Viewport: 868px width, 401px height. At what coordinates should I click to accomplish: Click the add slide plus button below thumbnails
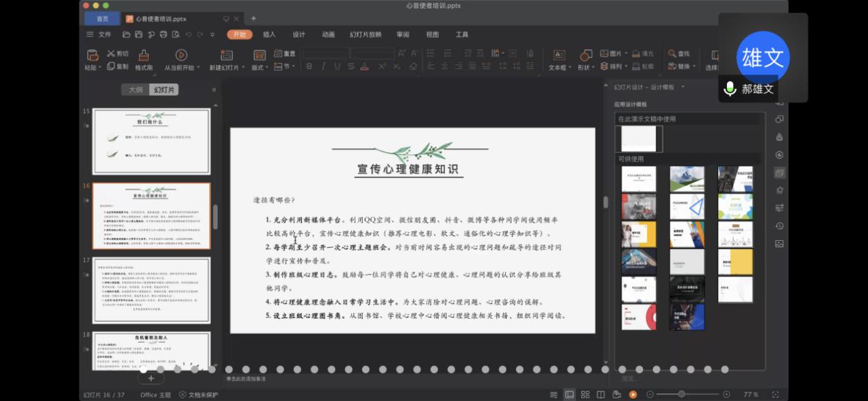151,378
